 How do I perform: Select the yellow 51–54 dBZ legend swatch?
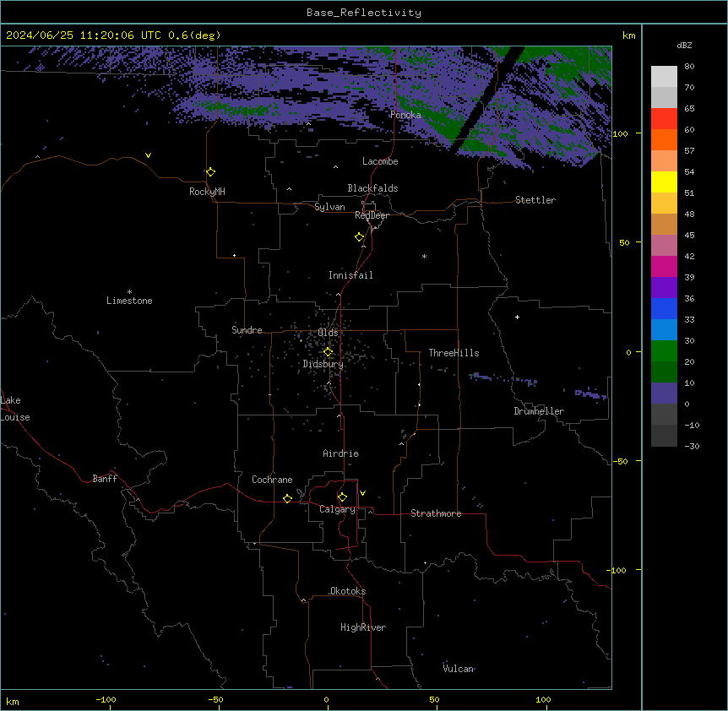coord(664,182)
